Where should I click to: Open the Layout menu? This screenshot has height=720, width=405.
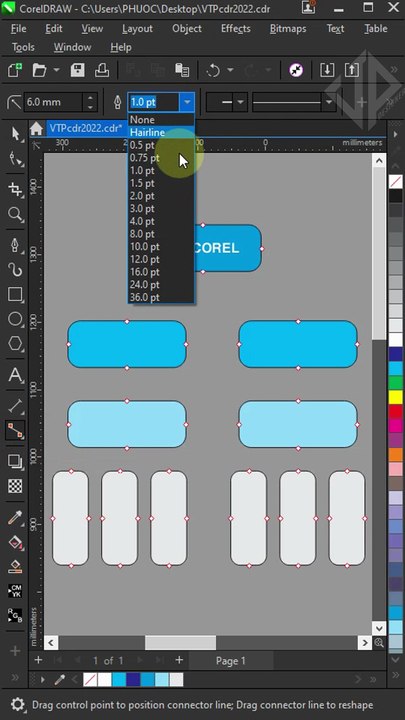tap(137, 28)
